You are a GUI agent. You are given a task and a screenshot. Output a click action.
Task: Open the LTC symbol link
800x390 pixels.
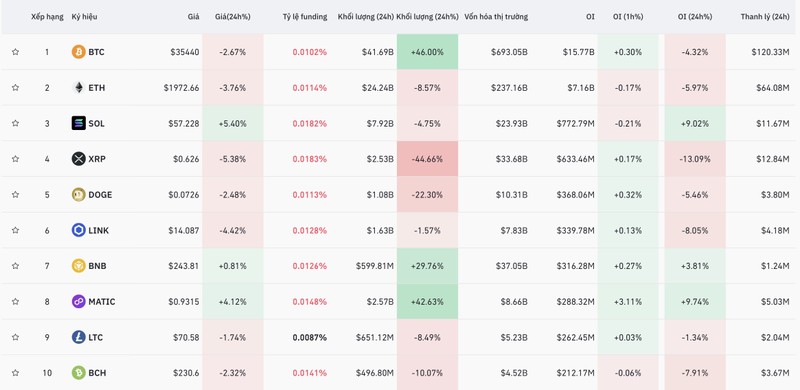click(x=95, y=337)
